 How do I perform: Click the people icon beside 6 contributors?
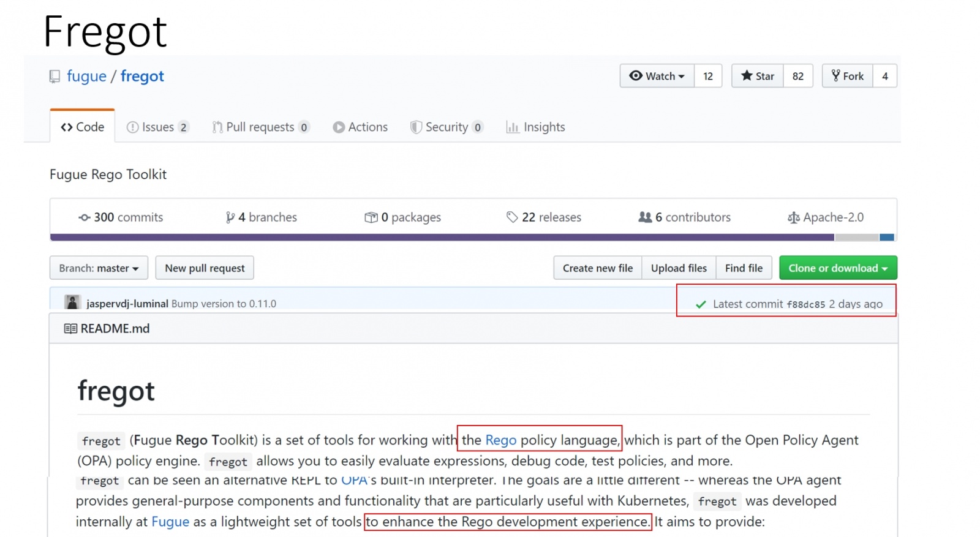click(x=645, y=217)
